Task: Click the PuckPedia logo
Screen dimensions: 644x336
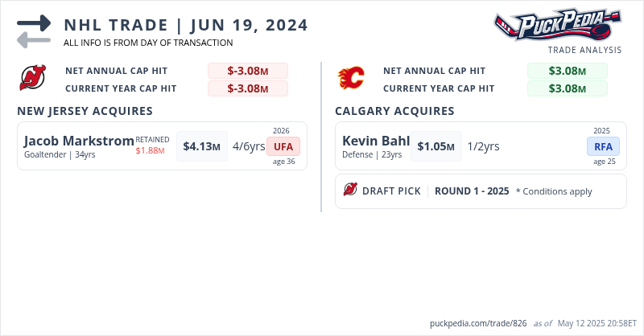Action: pyautogui.click(x=557, y=26)
